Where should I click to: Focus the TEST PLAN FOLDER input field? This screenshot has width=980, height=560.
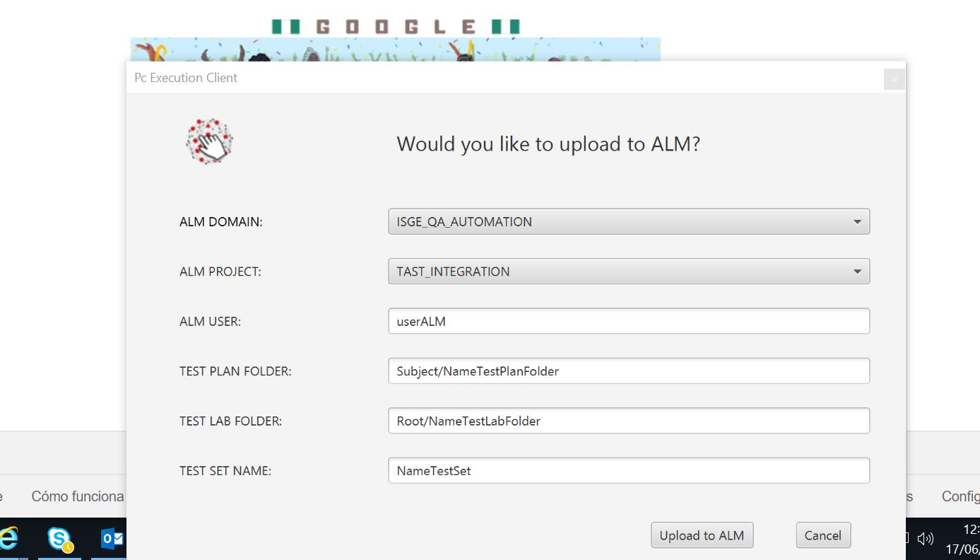[628, 371]
